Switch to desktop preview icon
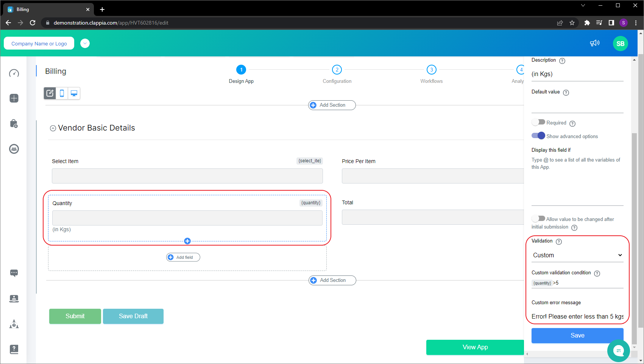 click(x=74, y=93)
